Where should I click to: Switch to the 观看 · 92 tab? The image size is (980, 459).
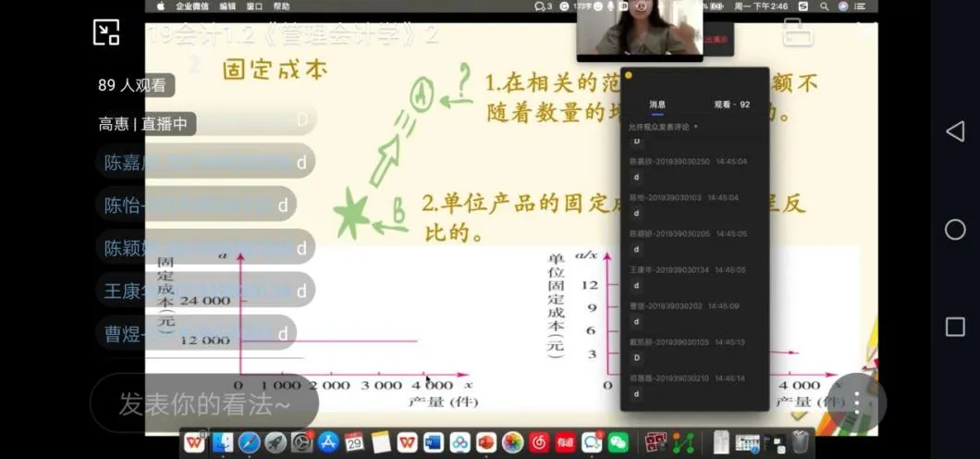coord(731,105)
